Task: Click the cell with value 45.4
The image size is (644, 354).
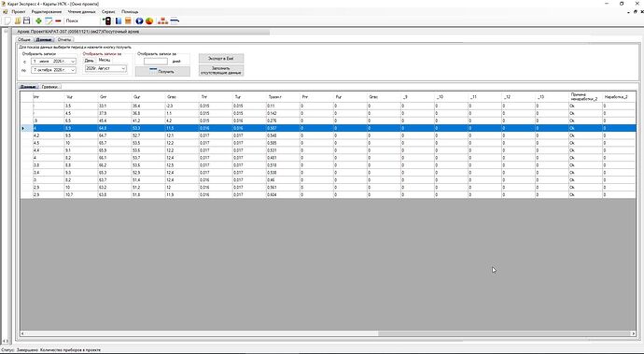Action: tap(115, 120)
